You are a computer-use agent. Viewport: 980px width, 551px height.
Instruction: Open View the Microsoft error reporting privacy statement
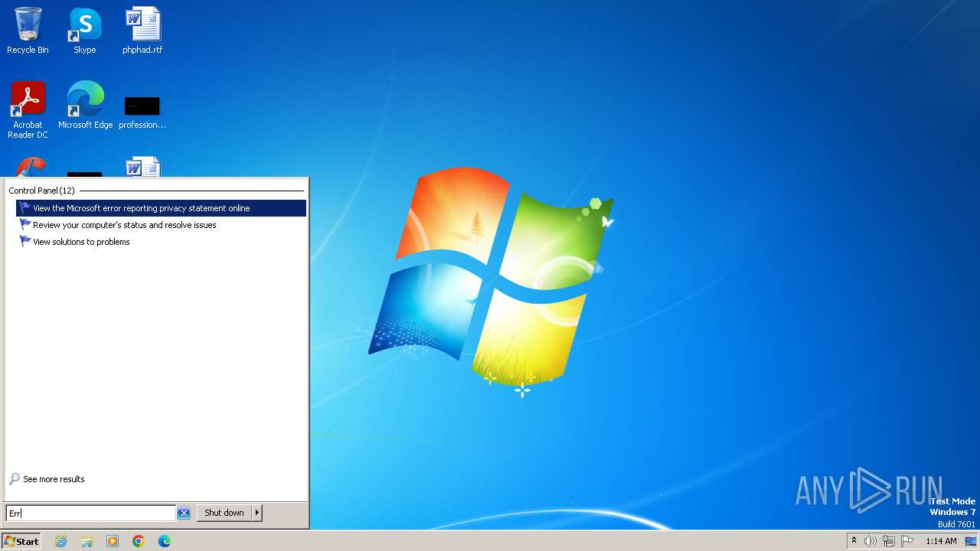[161, 208]
